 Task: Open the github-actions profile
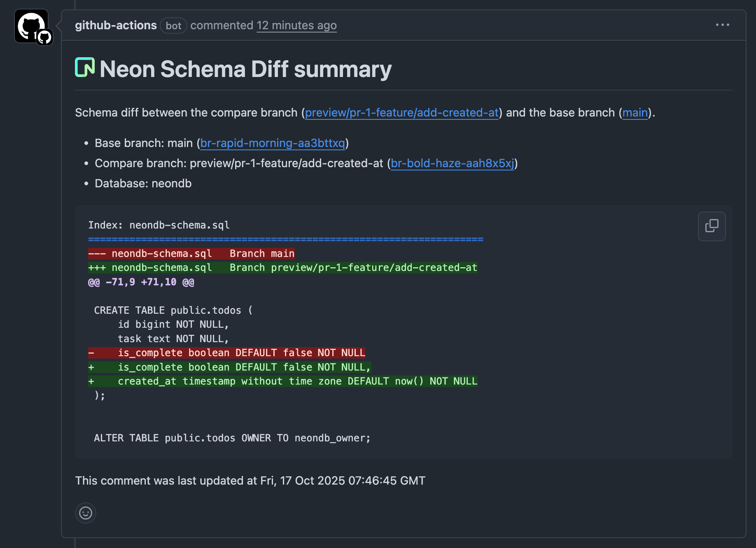point(116,25)
